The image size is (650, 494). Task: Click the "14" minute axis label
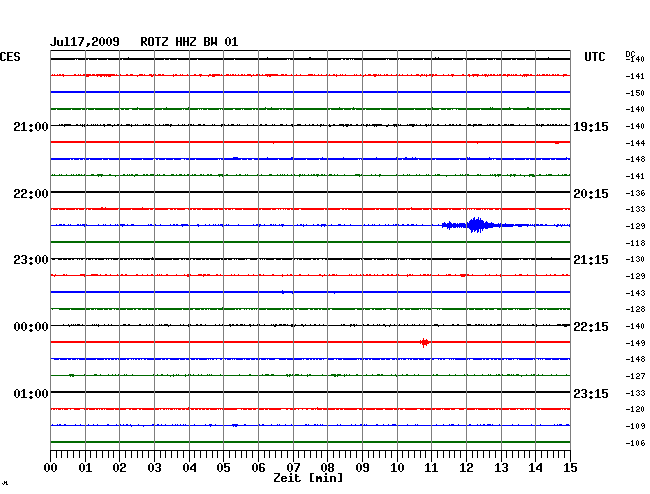tap(536, 468)
